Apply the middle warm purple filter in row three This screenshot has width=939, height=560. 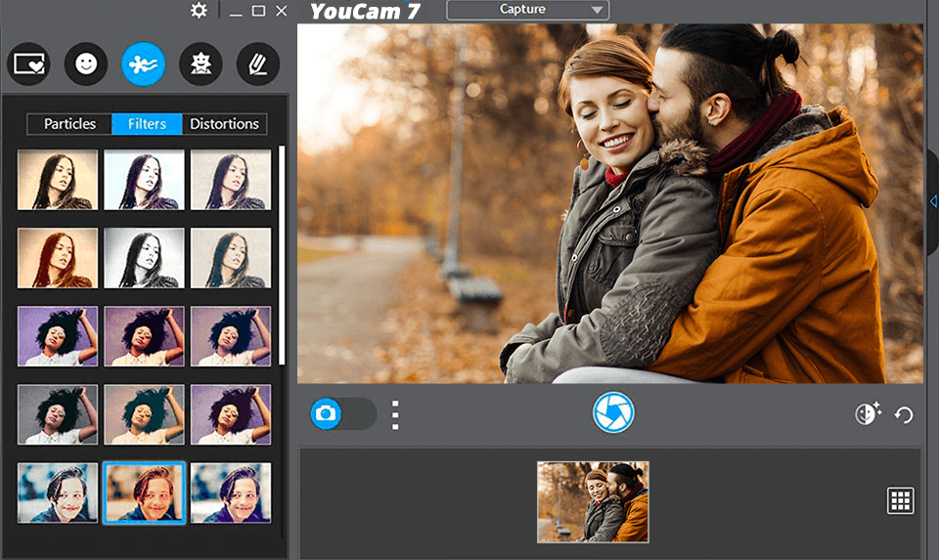145,336
